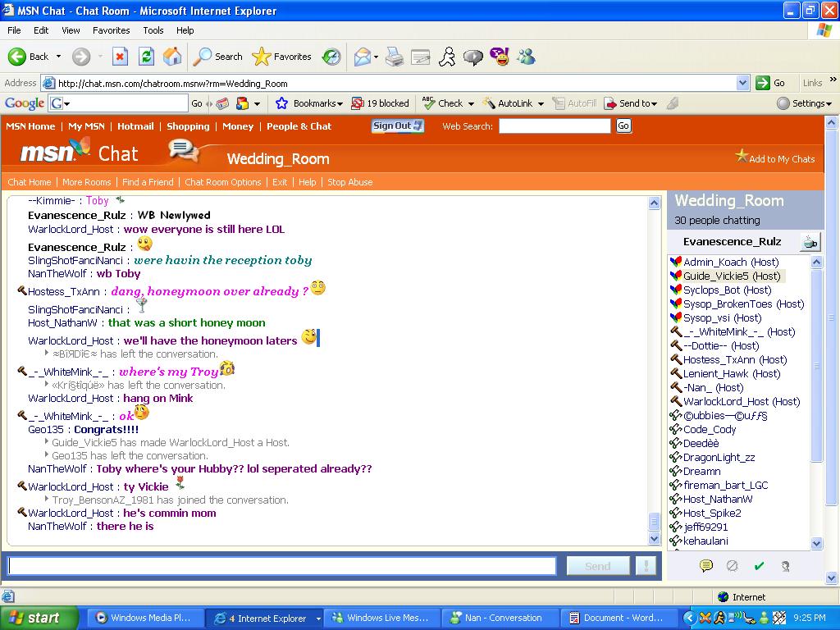
Task: Open the Hotmail link
Action: coord(135,126)
